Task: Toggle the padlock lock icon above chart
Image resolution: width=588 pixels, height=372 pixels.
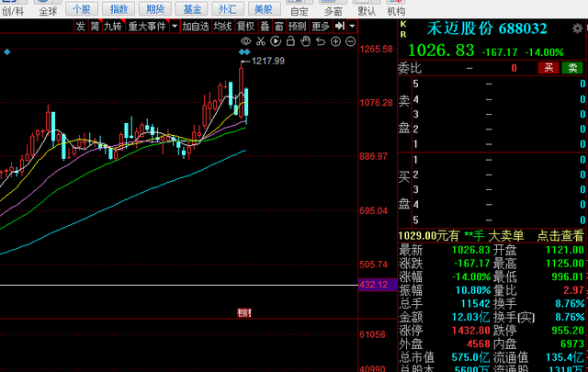Action: coord(290,42)
